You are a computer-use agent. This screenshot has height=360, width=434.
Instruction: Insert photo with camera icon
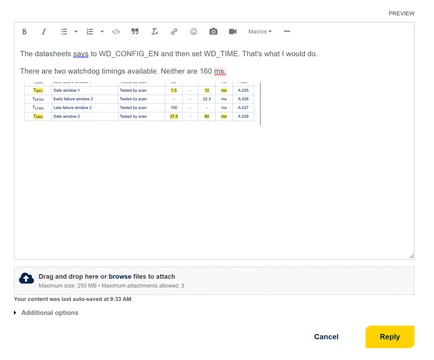(x=213, y=31)
